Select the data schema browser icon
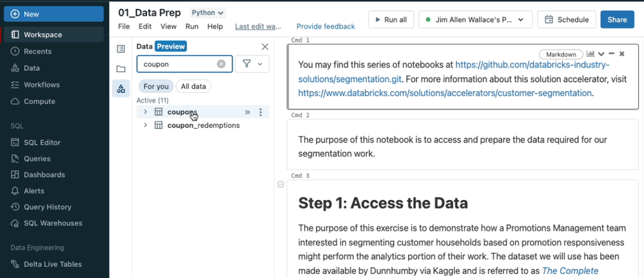Viewport: 644px width, 278px height. coord(121,88)
